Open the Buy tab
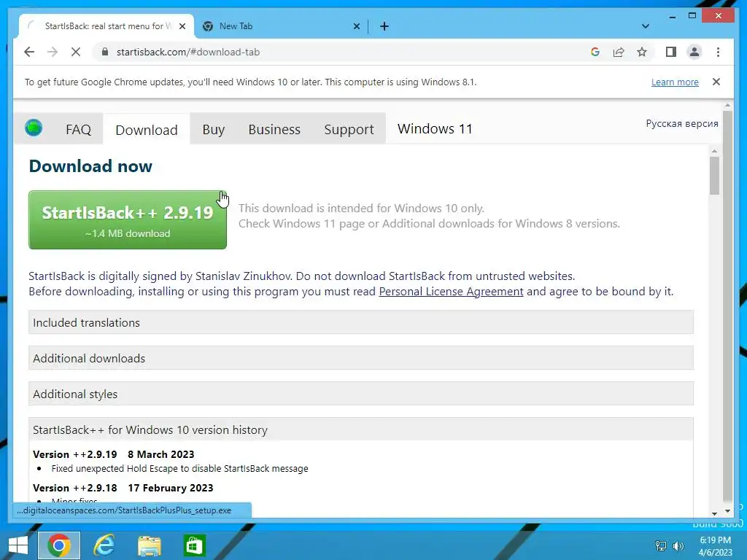The height and width of the screenshot is (560, 747). pyautogui.click(x=214, y=129)
